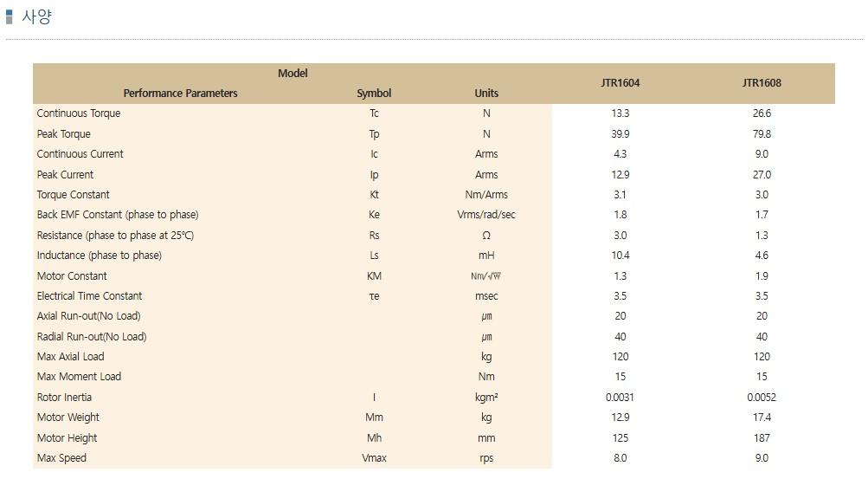868x479 pixels.
Task: Click the Ω unit in Resistance row
Action: (486, 236)
